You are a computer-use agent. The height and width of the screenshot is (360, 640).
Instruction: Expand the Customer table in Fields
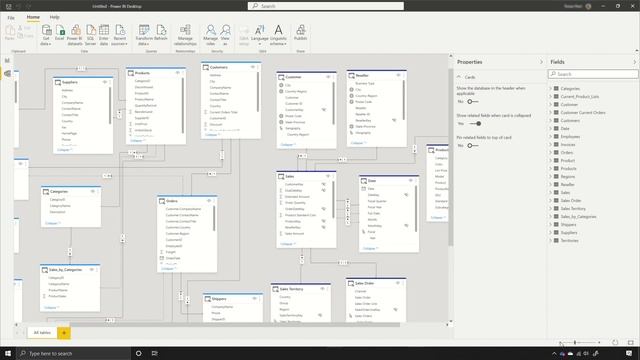550,104
